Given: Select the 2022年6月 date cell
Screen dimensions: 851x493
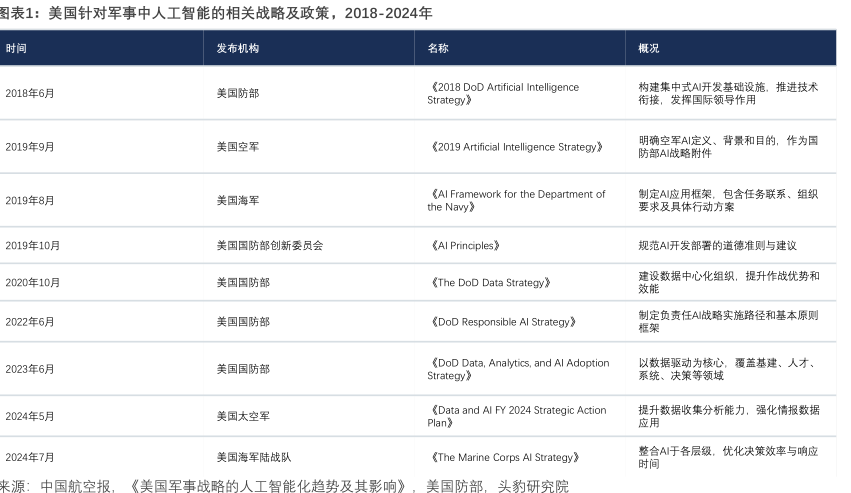Looking at the screenshot, I should click(x=30, y=322).
